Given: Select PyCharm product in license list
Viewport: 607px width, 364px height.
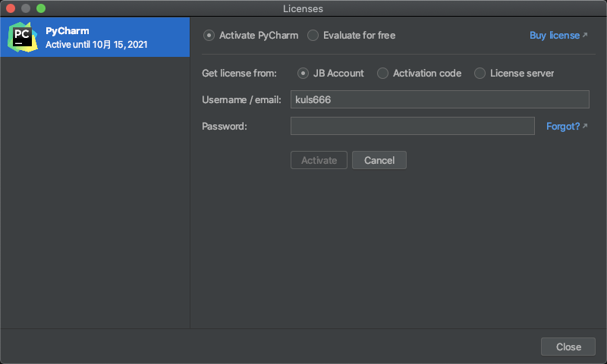Looking at the screenshot, I should point(95,37).
